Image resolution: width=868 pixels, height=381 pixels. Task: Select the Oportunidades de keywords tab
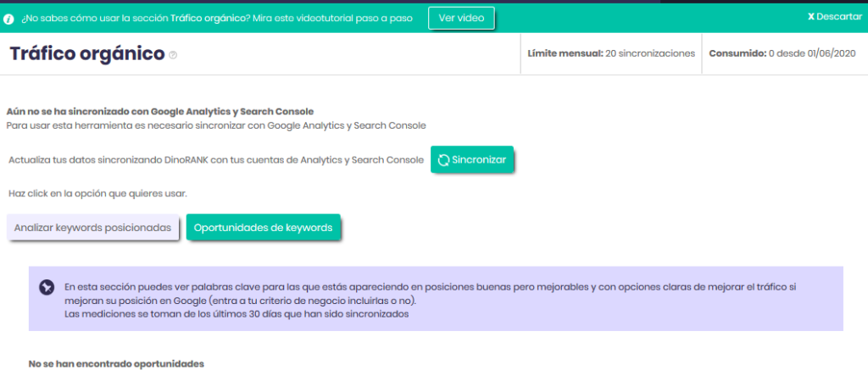pyautogui.click(x=264, y=228)
